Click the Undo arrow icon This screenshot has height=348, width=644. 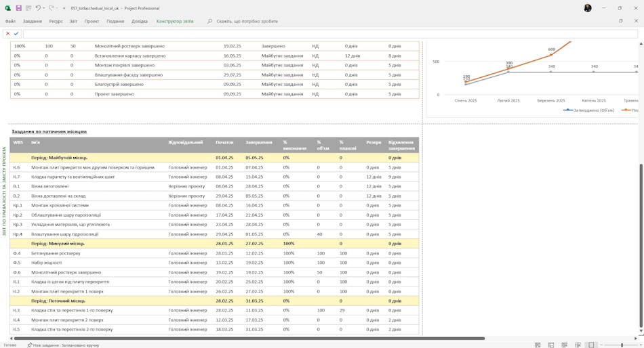click(x=38, y=8)
